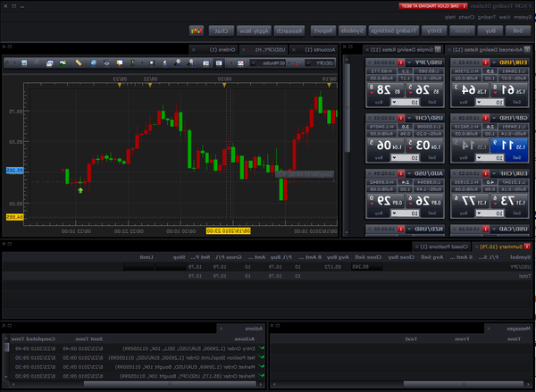Toggle one-click red 1 on USD/CAD tile

click(x=485, y=229)
